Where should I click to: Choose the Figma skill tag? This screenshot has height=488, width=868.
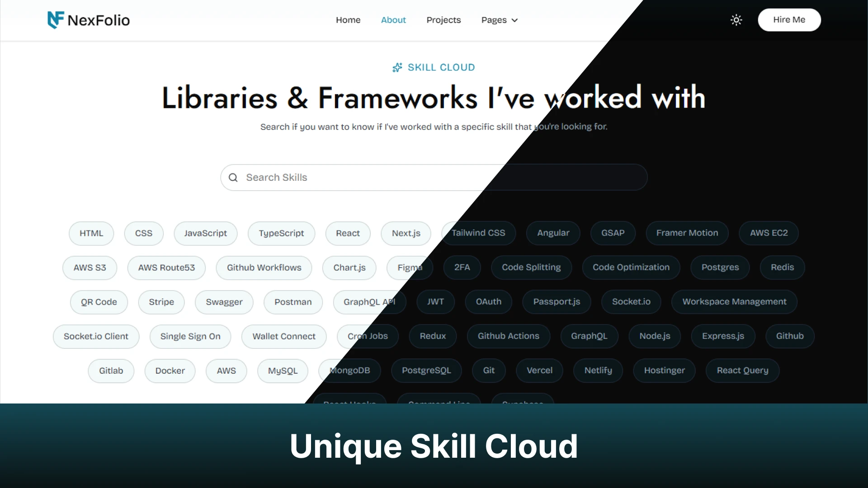point(410,267)
